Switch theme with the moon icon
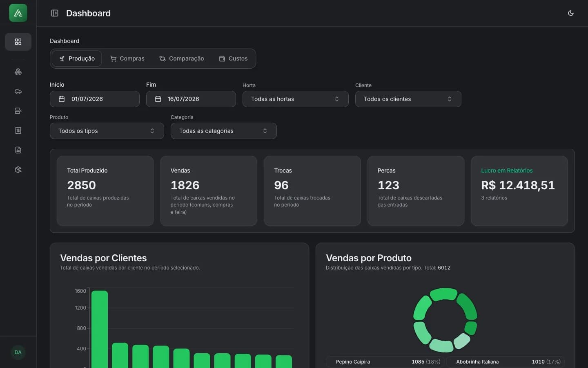The width and height of the screenshot is (588, 368). pyautogui.click(x=571, y=13)
